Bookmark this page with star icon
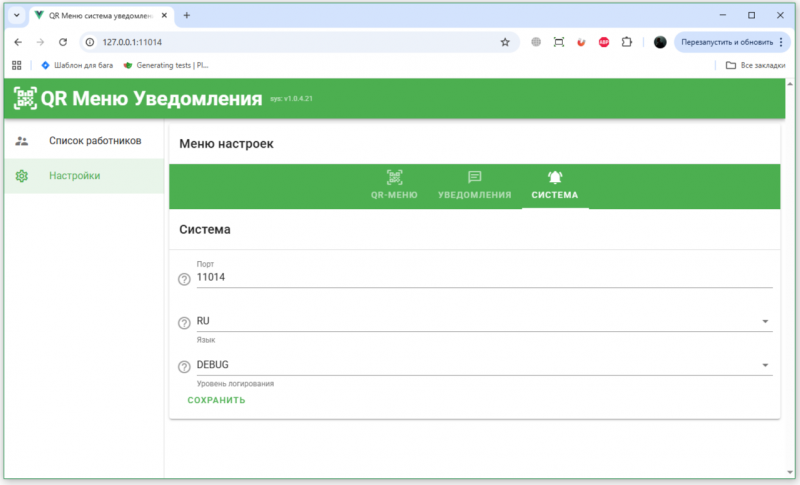The height and width of the screenshot is (485, 800). point(505,42)
